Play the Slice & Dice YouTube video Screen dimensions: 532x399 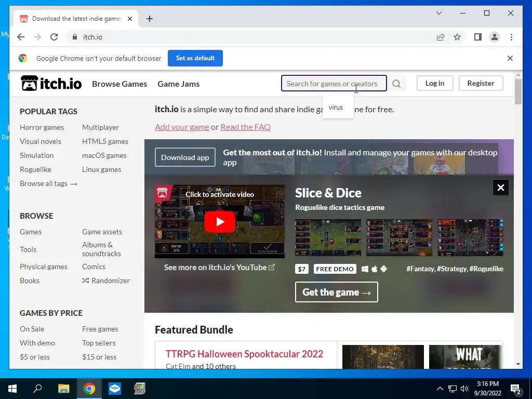point(220,222)
